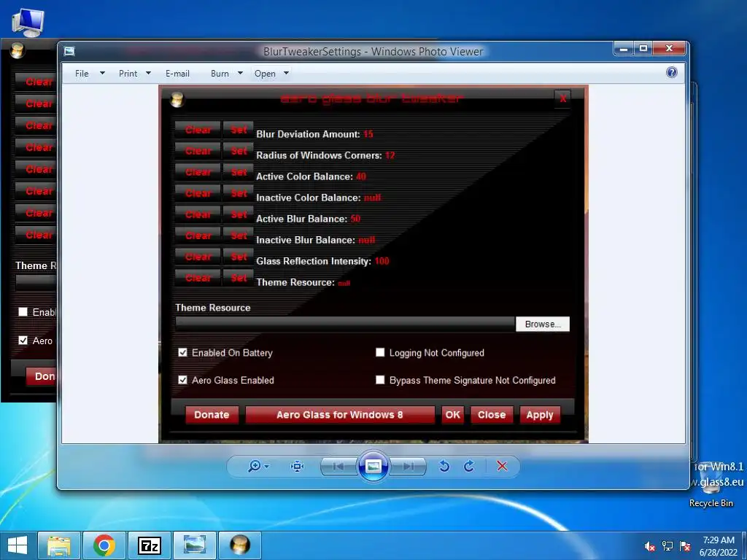
Task: Open the Print menu
Action: 128,74
